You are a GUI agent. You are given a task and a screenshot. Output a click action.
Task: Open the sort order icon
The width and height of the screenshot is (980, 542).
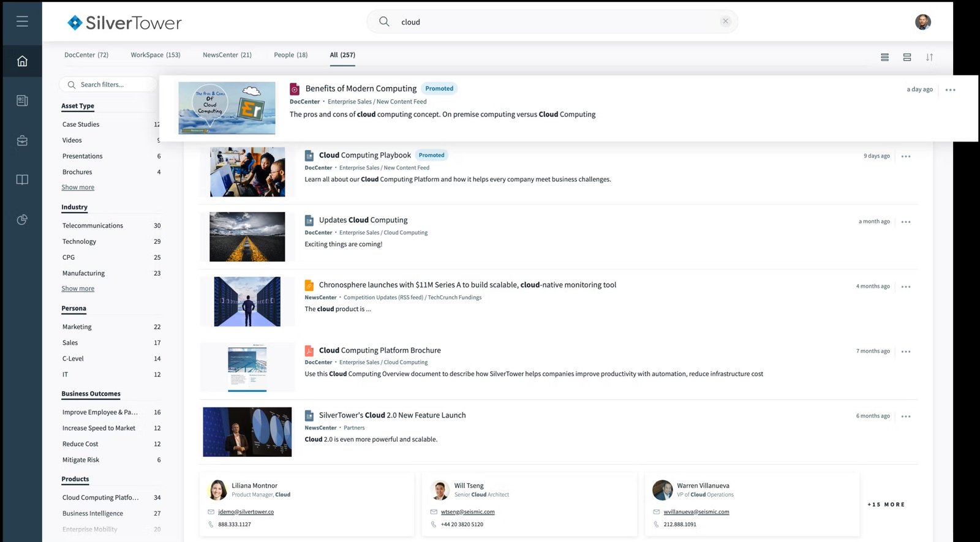tap(929, 57)
